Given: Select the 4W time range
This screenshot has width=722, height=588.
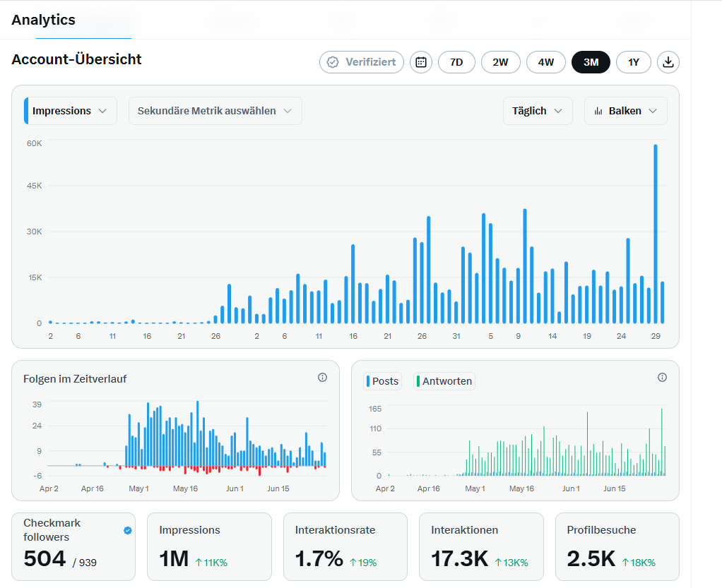Looking at the screenshot, I should 545,62.
